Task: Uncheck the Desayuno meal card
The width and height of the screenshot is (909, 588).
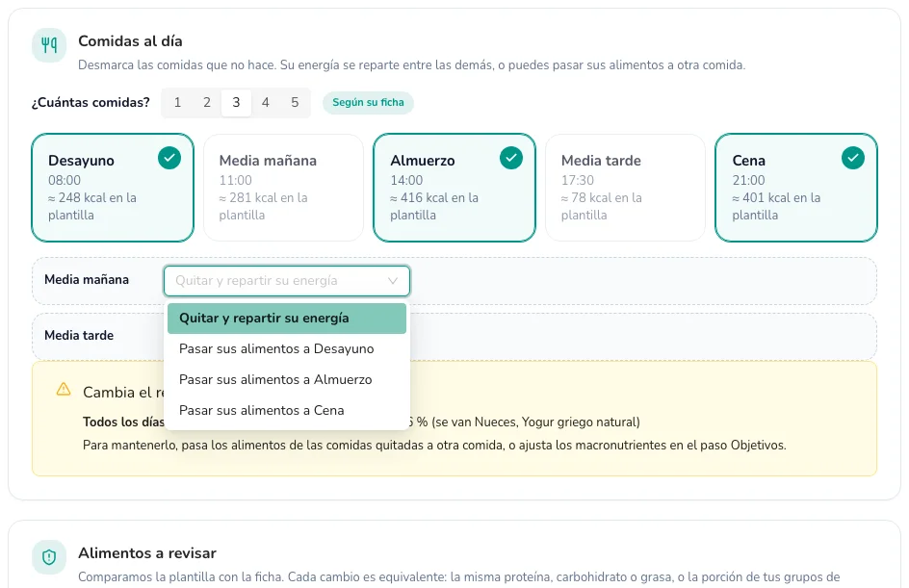Action: 113,188
